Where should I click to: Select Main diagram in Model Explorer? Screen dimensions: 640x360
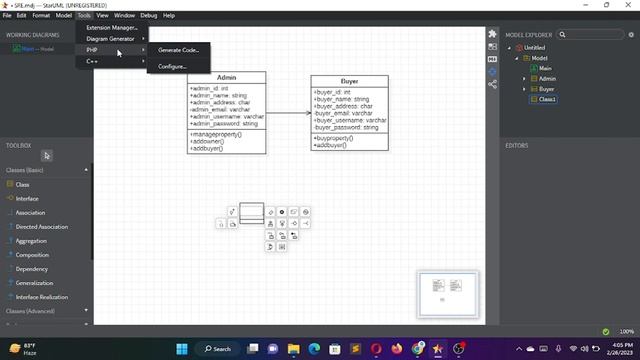coord(541,69)
